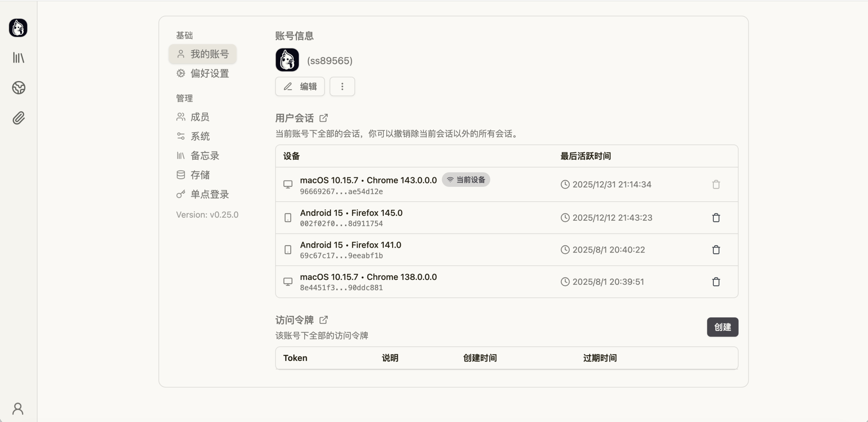Click the 编辑 button under account info

pyautogui.click(x=300, y=86)
